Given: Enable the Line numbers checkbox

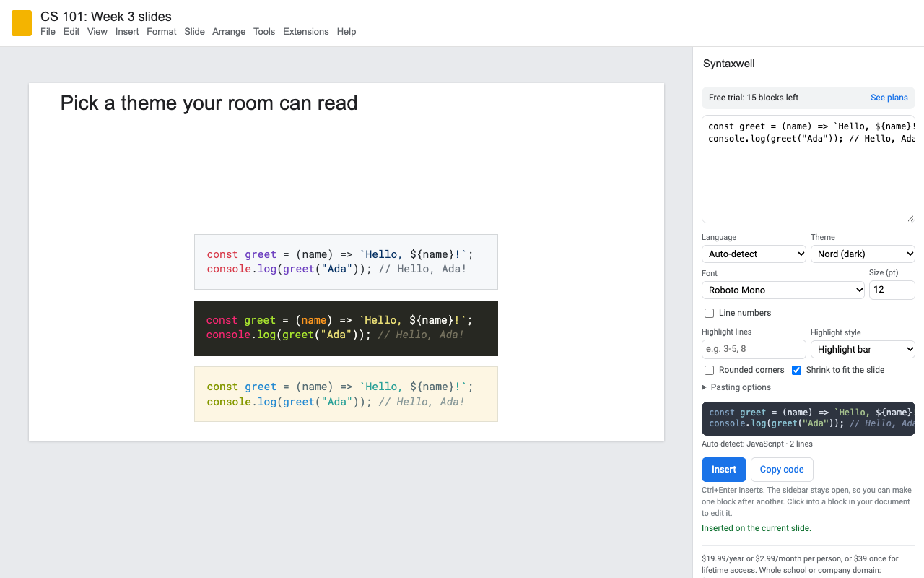Looking at the screenshot, I should pos(709,313).
